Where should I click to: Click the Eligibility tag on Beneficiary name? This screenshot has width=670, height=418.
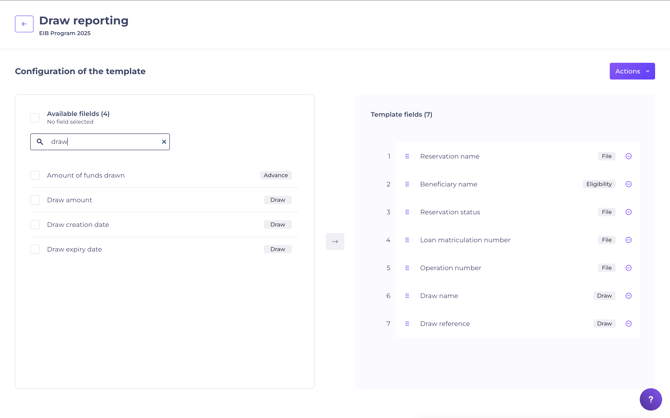coord(599,184)
